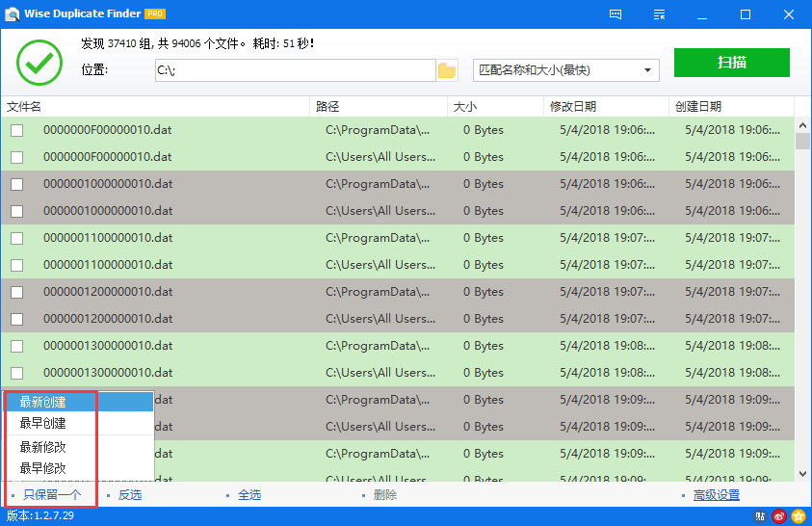The image size is (812, 526).
Task: Click the C:\; location input field
Action: [x=295, y=70]
